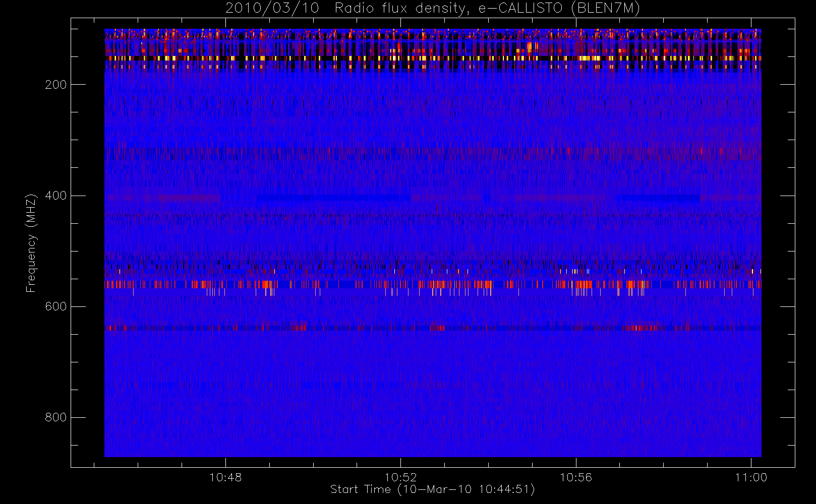Click the 600 frequency tick label
This screenshot has width=816, height=504.
pyautogui.click(x=55, y=306)
